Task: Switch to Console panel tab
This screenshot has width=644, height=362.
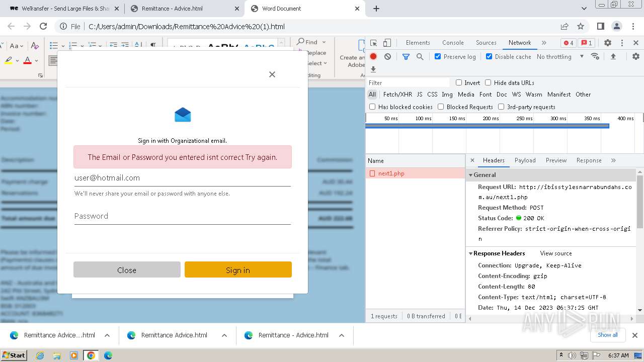Action: 453,43
